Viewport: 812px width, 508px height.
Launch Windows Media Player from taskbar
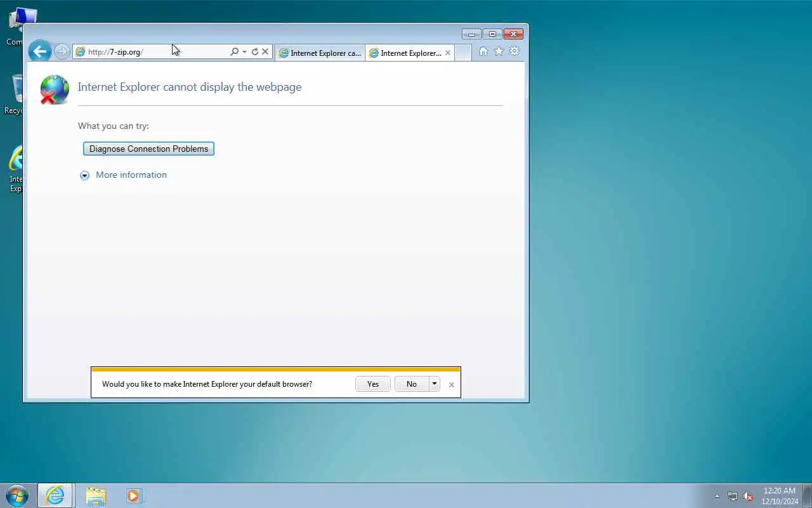pyautogui.click(x=134, y=495)
